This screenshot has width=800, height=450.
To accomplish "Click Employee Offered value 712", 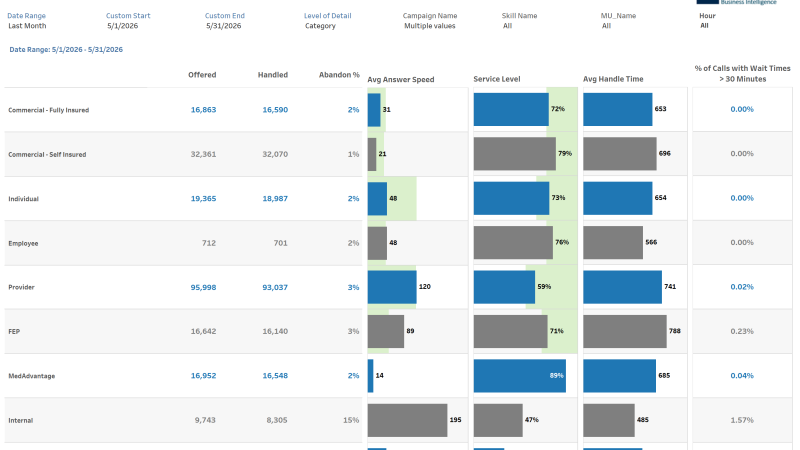I will [x=209, y=243].
